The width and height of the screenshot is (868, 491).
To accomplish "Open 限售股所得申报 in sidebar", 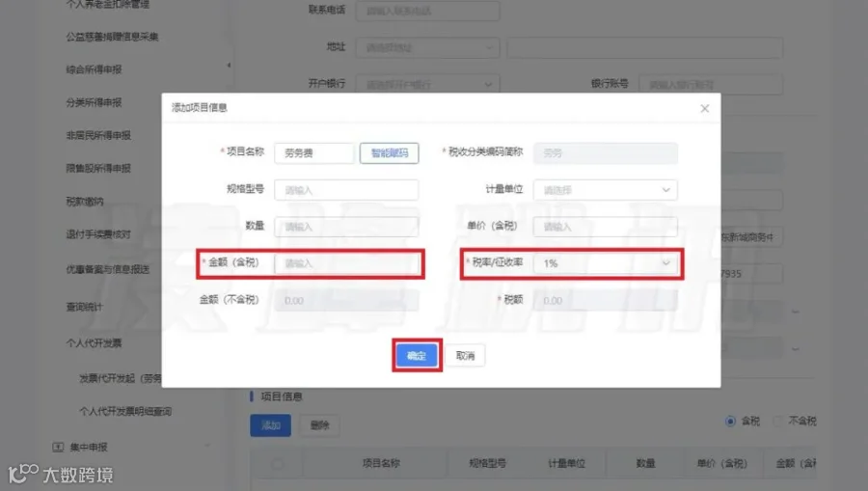I will click(x=98, y=168).
